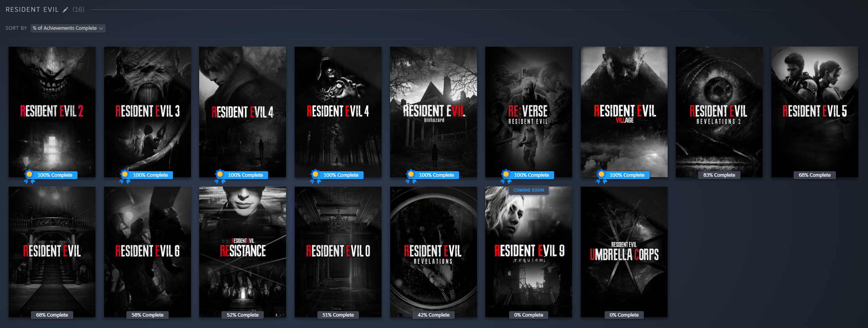Click the pencil icon to rename the collection
The height and width of the screenshot is (328, 868).
coord(65,10)
